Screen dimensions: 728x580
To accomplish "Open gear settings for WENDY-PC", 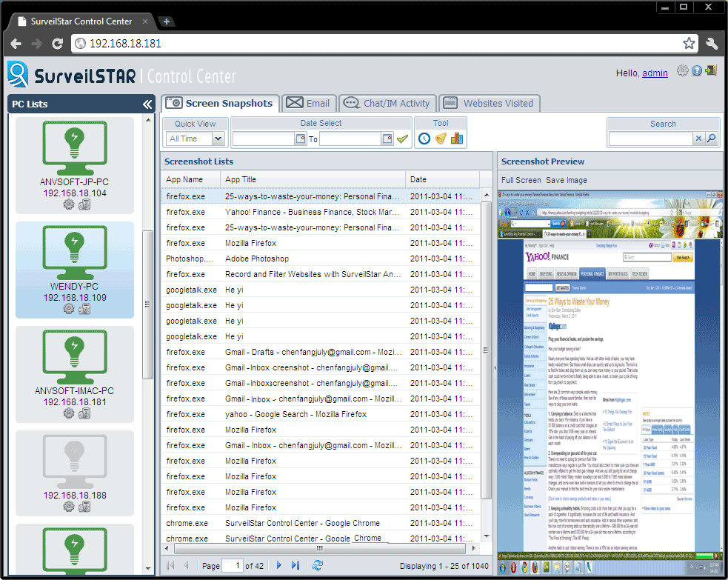I will [x=69, y=309].
